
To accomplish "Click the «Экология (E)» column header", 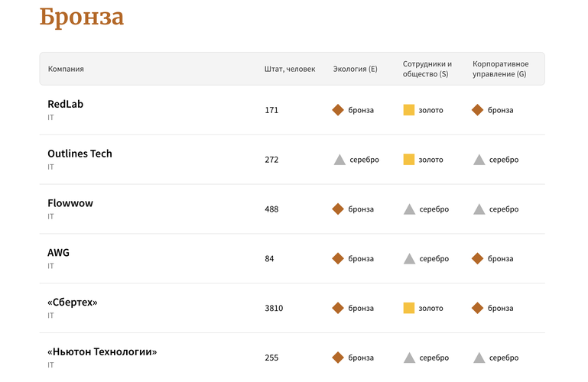I will point(356,69).
